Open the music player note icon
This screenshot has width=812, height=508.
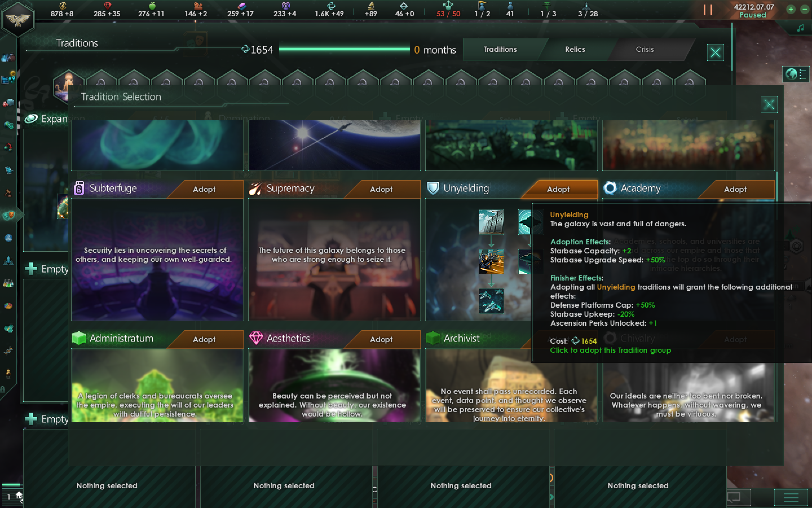coord(801,28)
